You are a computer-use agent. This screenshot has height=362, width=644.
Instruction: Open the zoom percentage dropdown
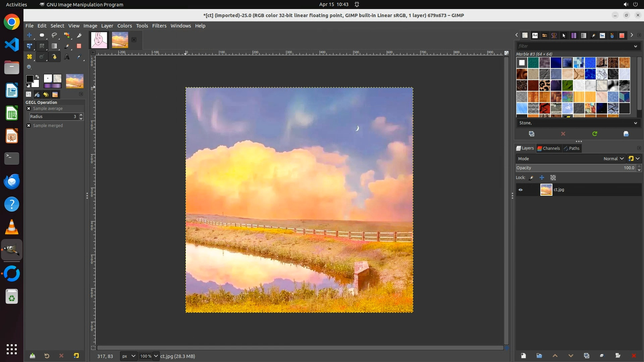click(156, 356)
